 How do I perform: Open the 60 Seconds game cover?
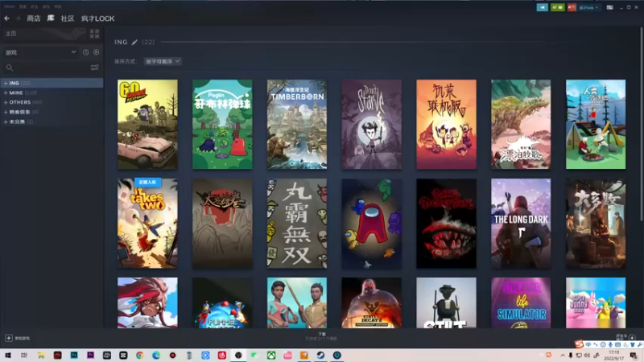click(147, 125)
